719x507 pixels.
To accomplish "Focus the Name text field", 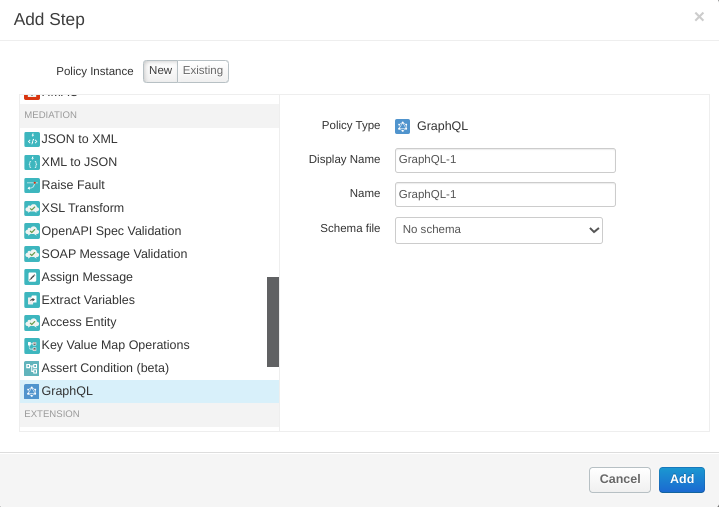I will (505, 194).
